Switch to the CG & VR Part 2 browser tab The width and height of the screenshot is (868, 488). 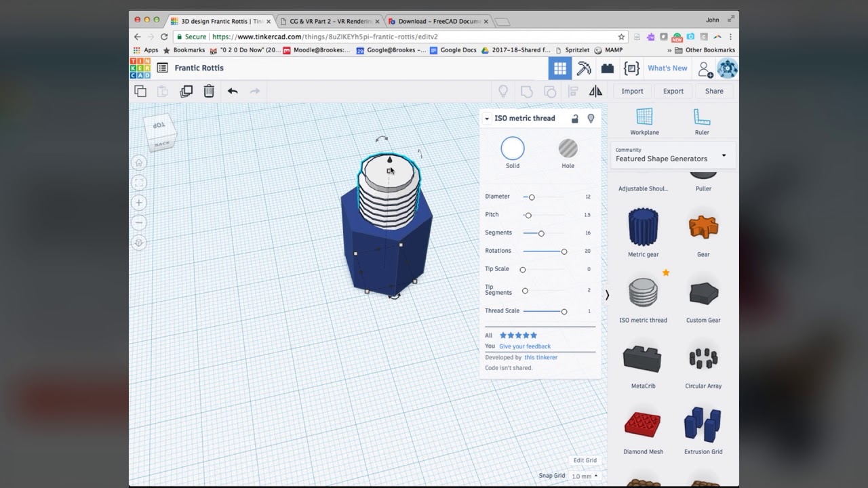[x=330, y=21]
